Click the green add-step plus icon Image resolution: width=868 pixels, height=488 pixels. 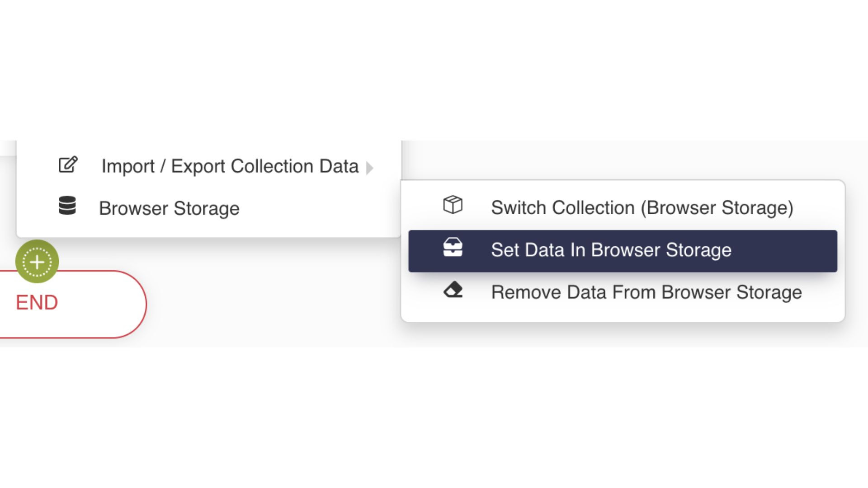point(37,262)
